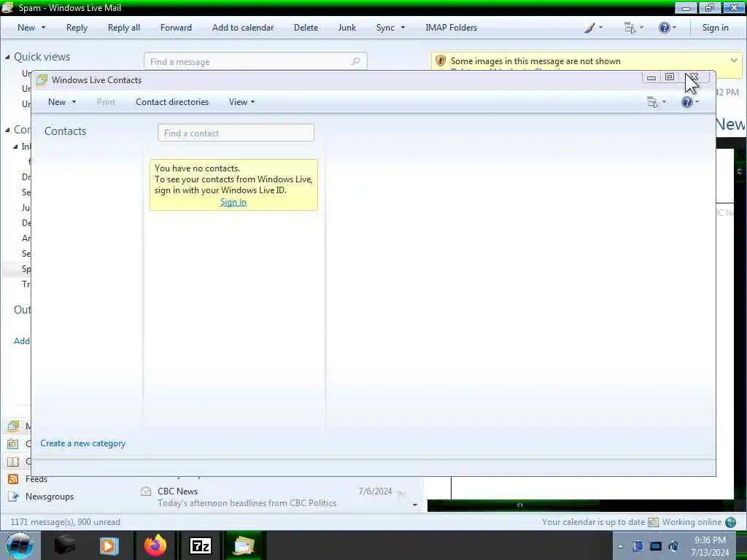Viewport: 747px width, 560px height.
Task: Click the Calendar shortcut icon in Mail sidebar
Action: click(13, 444)
